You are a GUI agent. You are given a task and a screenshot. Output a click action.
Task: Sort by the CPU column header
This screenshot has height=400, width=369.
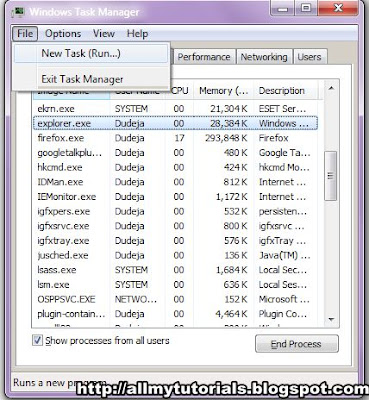180,91
